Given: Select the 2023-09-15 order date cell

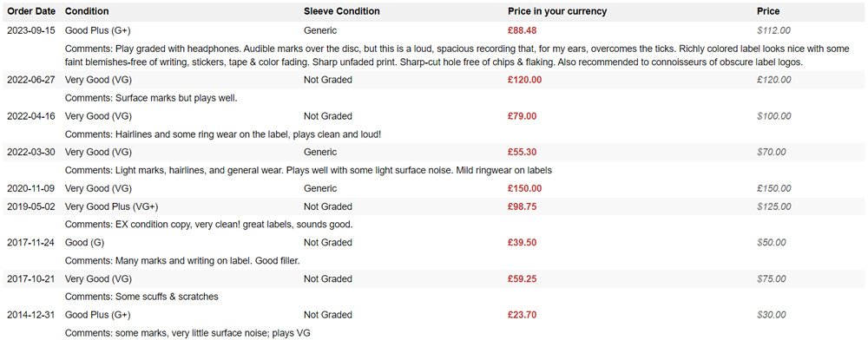Looking at the screenshot, I should pos(31,30).
